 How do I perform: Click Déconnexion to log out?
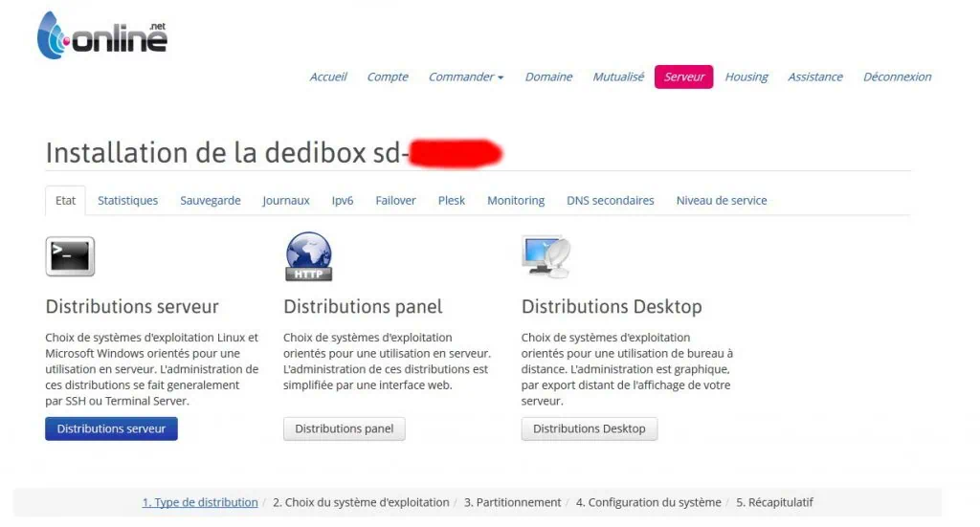(x=897, y=77)
